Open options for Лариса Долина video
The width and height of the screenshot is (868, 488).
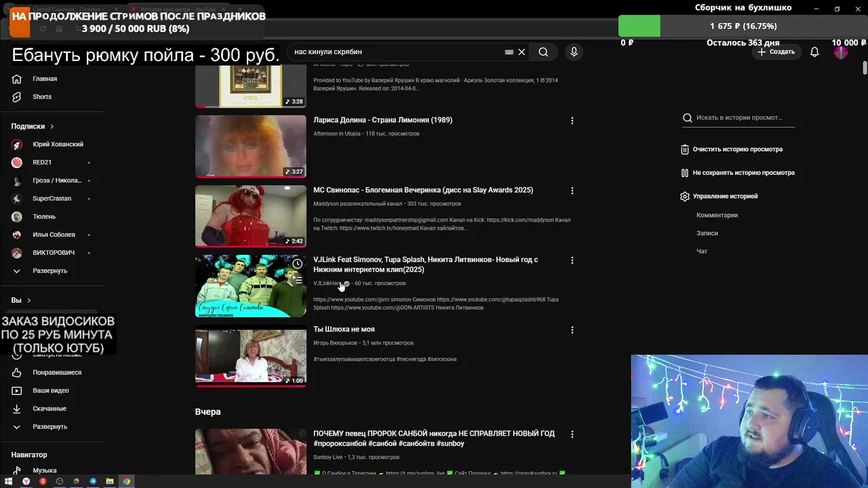click(572, 121)
